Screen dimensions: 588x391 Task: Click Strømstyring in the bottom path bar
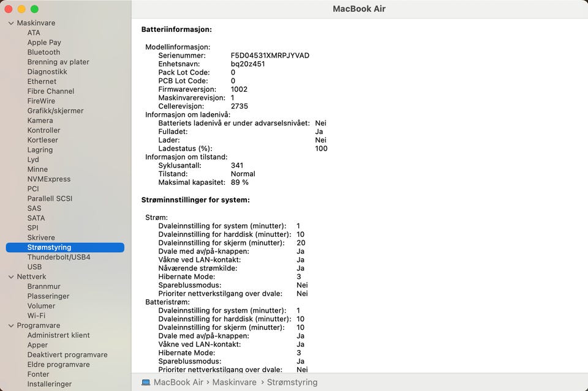(292, 382)
